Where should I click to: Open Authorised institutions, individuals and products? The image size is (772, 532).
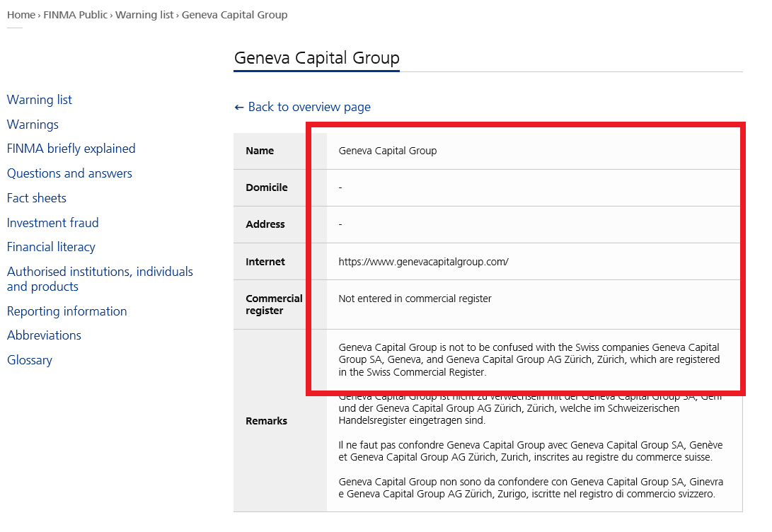point(100,279)
